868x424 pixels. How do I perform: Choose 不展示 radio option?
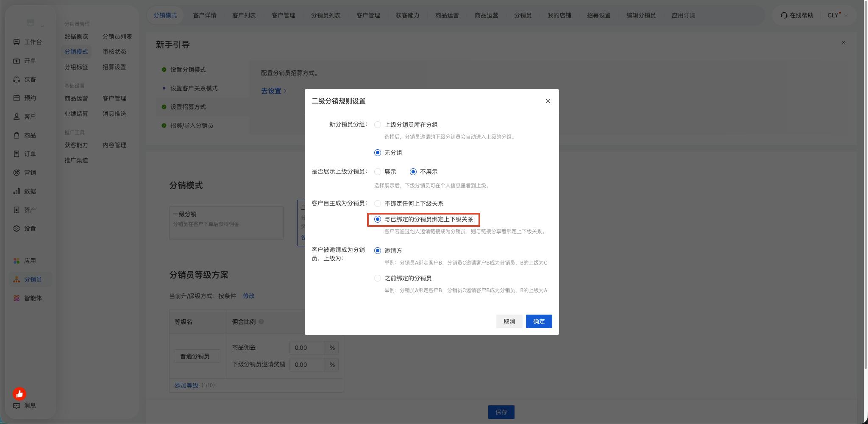413,172
